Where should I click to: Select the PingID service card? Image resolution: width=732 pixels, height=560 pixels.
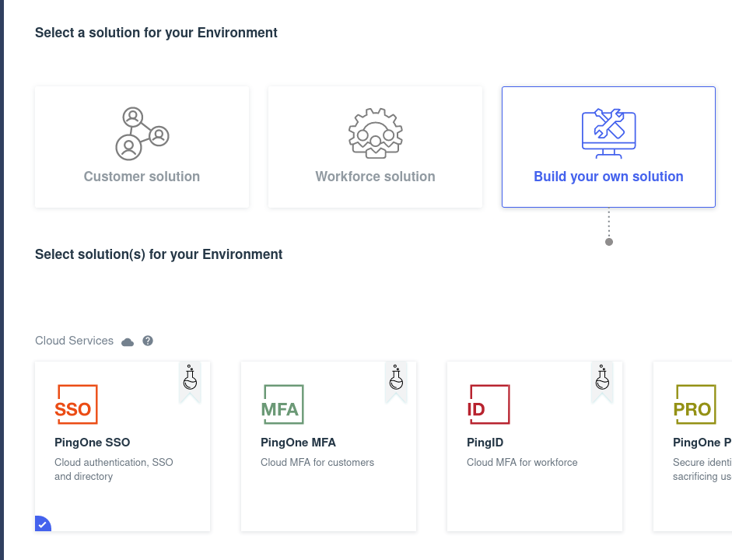tap(534, 482)
